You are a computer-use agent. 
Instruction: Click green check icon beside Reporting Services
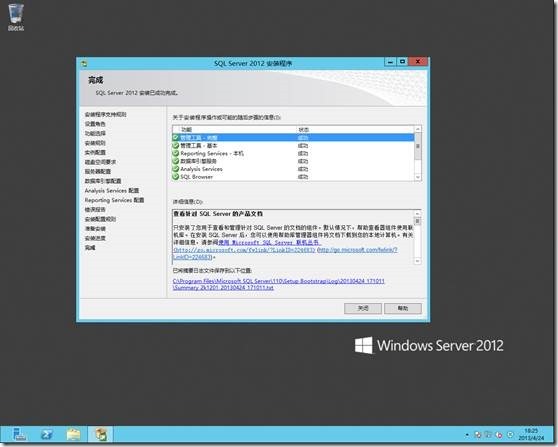(175, 153)
